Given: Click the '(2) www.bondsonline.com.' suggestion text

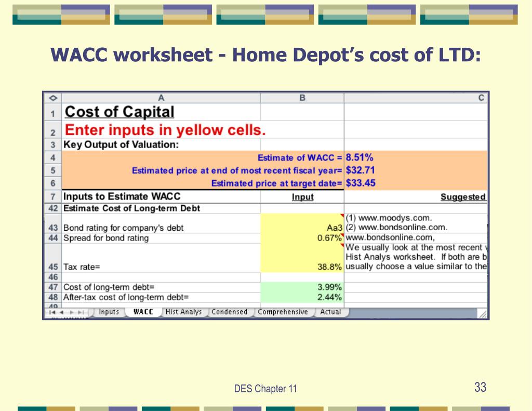Looking at the screenshot, I should coord(396,228).
